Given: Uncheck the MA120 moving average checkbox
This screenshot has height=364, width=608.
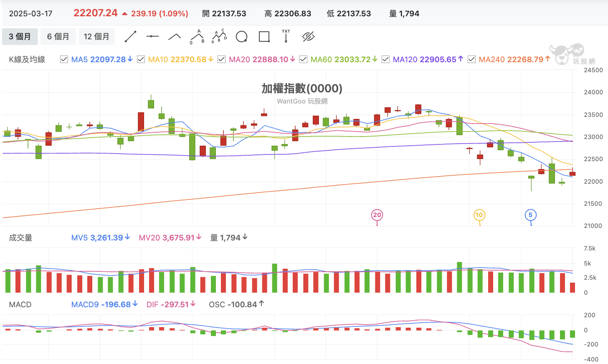Looking at the screenshot, I should tap(385, 59).
